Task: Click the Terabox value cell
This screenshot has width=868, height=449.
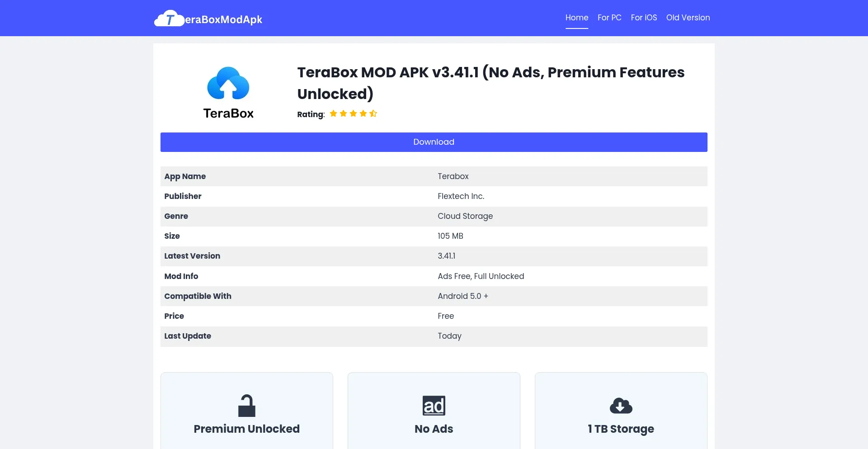Action: coord(453,176)
